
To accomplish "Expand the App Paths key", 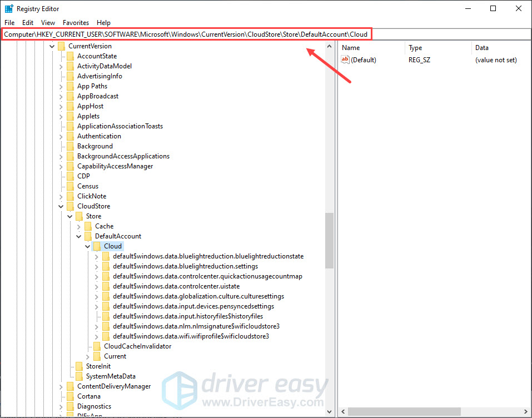I will 61,86.
